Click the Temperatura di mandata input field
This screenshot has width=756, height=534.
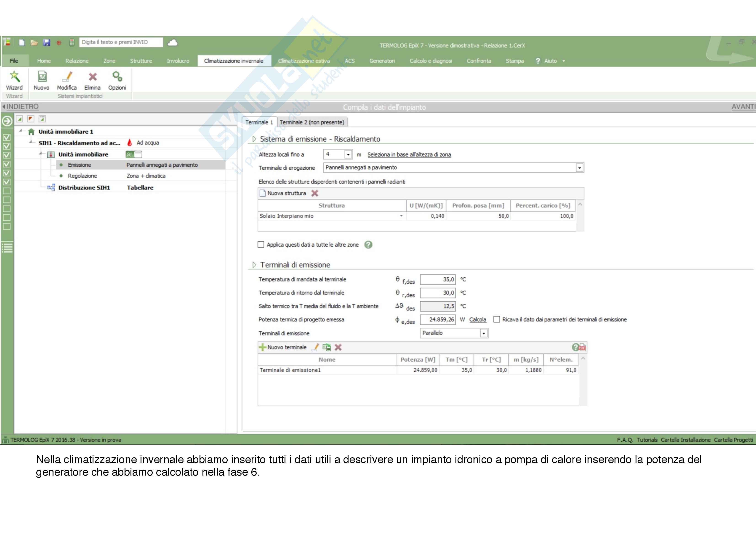438,279
